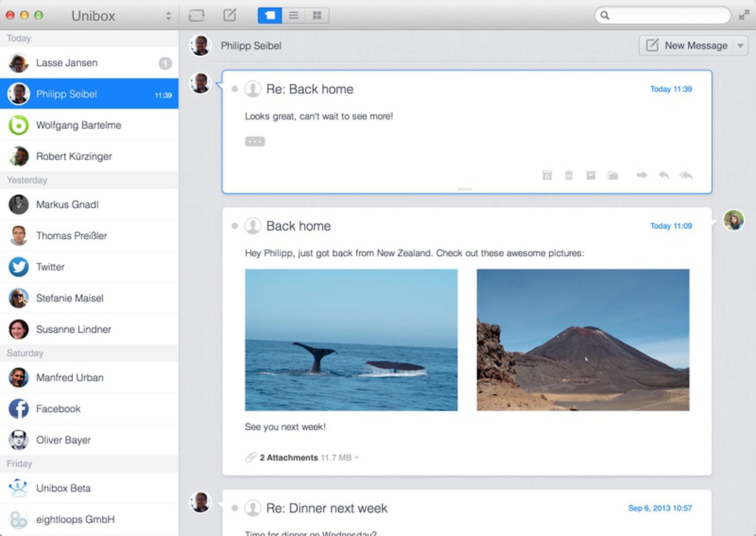Expand quoted text with the ellipsis button

click(255, 141)
